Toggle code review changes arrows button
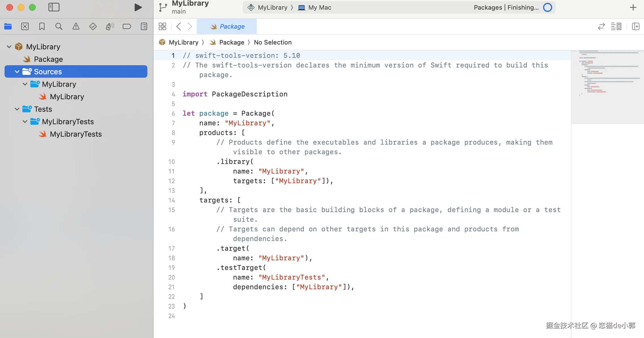The height and width of the screenshot is (338, 644). 601,26
